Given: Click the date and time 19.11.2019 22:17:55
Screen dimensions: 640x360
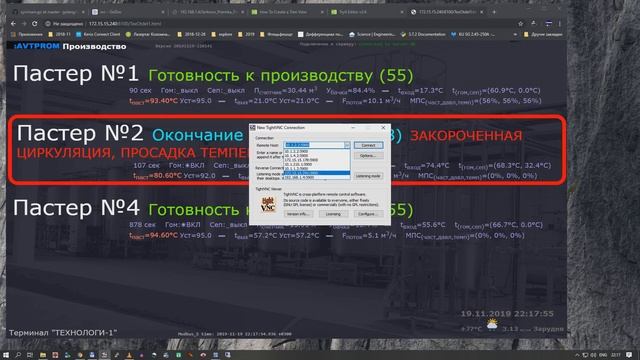Looking at the screenshot, I should coord(507,314).
